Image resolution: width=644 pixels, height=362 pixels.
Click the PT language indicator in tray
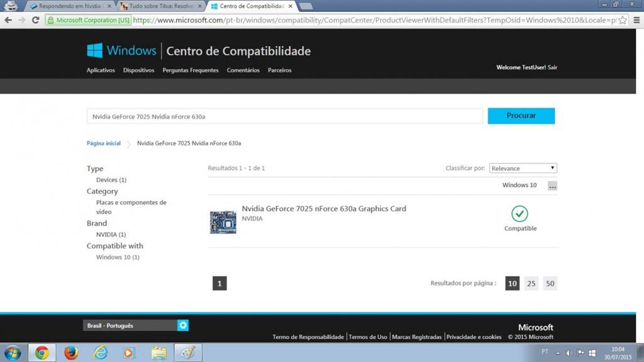click(x=545, y=352)
